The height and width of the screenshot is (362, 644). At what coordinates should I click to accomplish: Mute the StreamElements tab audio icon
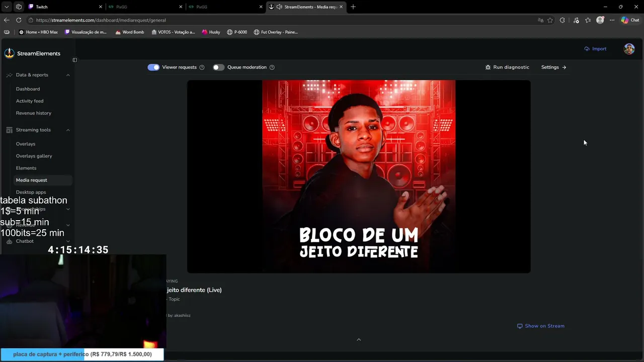click(279, 7)
